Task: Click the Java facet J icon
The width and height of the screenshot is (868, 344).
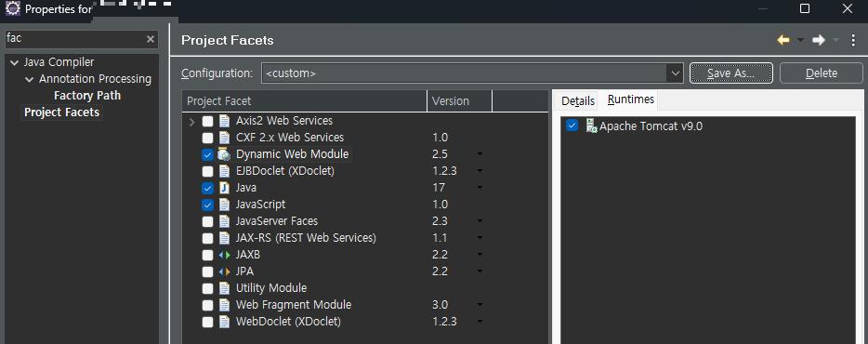Action: pyautogui.click(x=224, y=188)
